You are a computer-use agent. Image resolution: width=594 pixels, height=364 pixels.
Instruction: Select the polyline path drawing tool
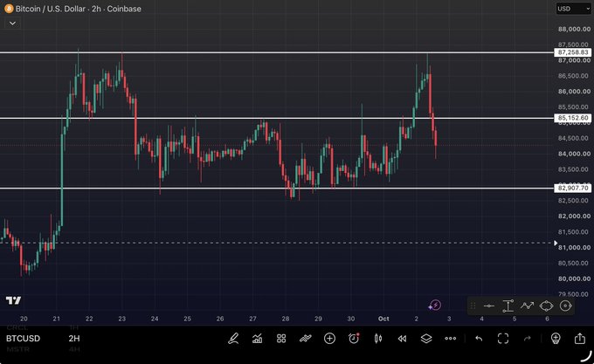tap(527, 306)
